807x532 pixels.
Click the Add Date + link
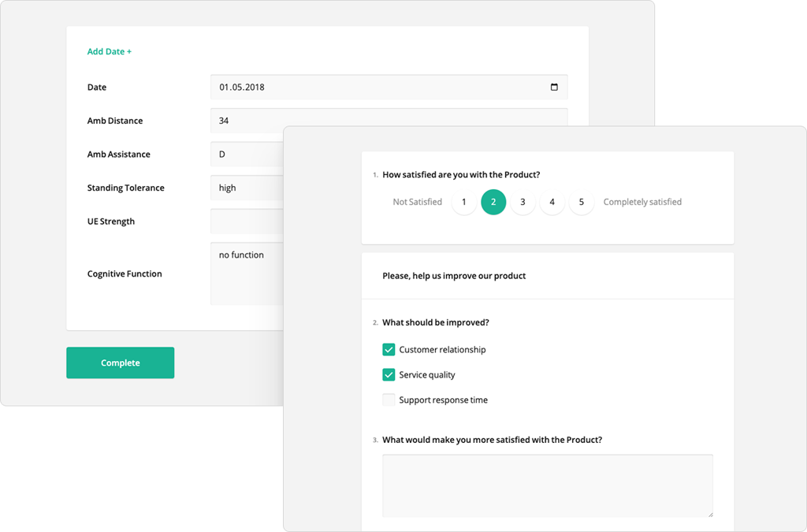(x=109, y=50)
